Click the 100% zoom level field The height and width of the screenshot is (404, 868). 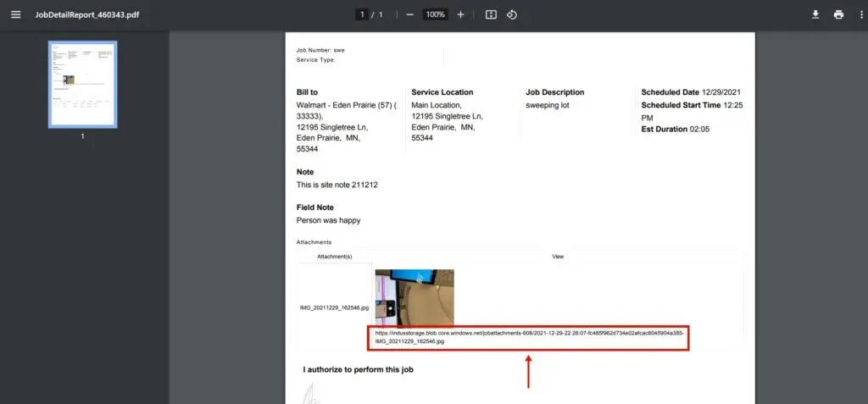pyautogui.click(x=436, y=14)
